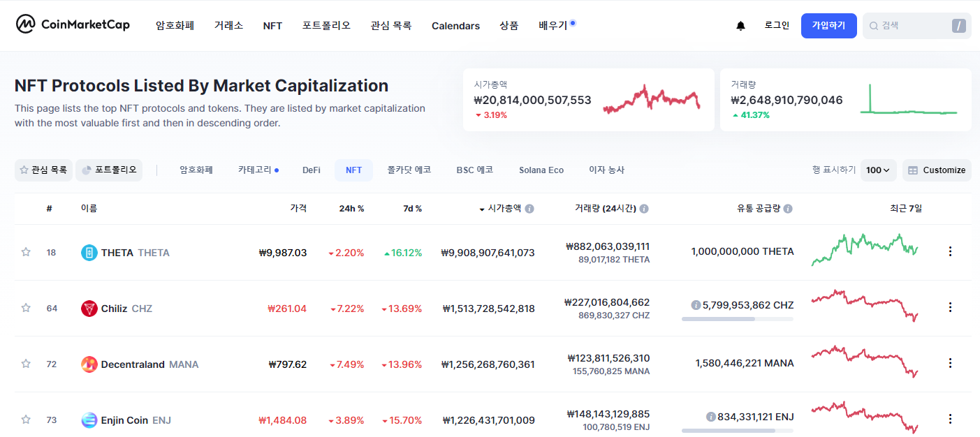This screenshot has width=980, height=437.
Task: Click the Customize table icon button
Action: (937, 170)
